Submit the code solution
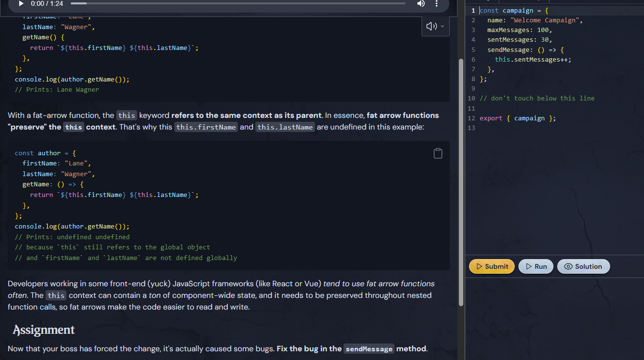Screen dimensions: 644x360 (492, 266)
